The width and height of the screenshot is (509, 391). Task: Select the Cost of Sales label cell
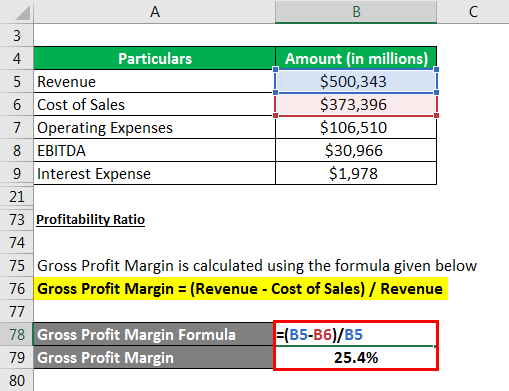155,104
